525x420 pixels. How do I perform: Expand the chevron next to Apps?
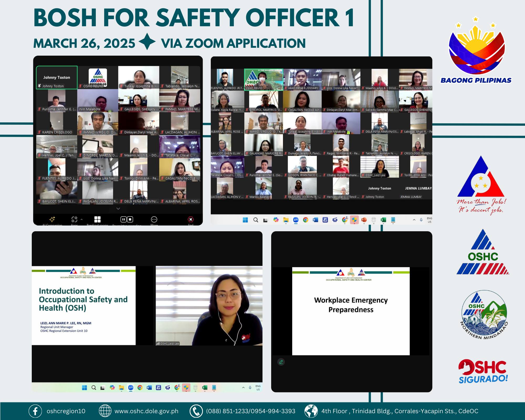click(81, 219)
